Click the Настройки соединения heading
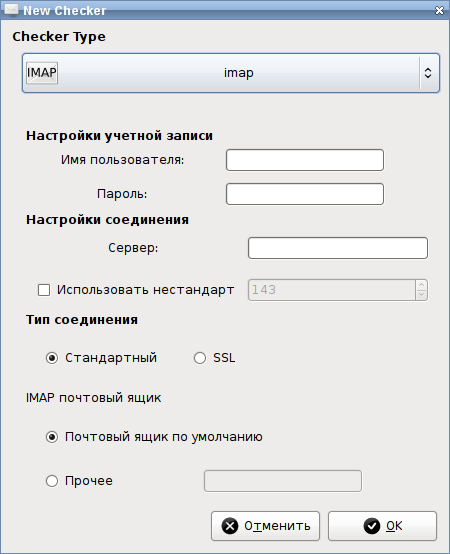The width and height of the screenshot is (450, 554). 107,220
